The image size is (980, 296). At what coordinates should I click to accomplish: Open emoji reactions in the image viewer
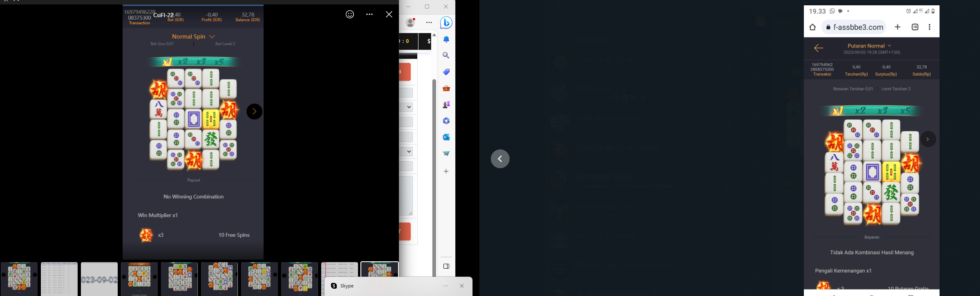coord(350,14)
